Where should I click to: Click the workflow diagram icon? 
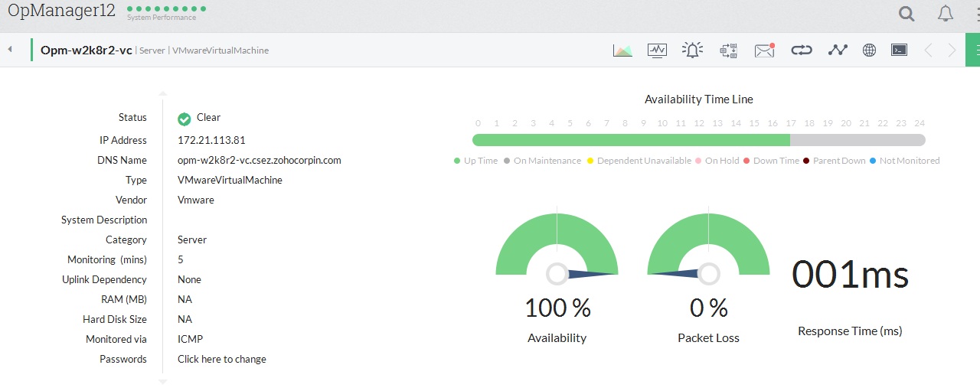[x=728, y=51]
